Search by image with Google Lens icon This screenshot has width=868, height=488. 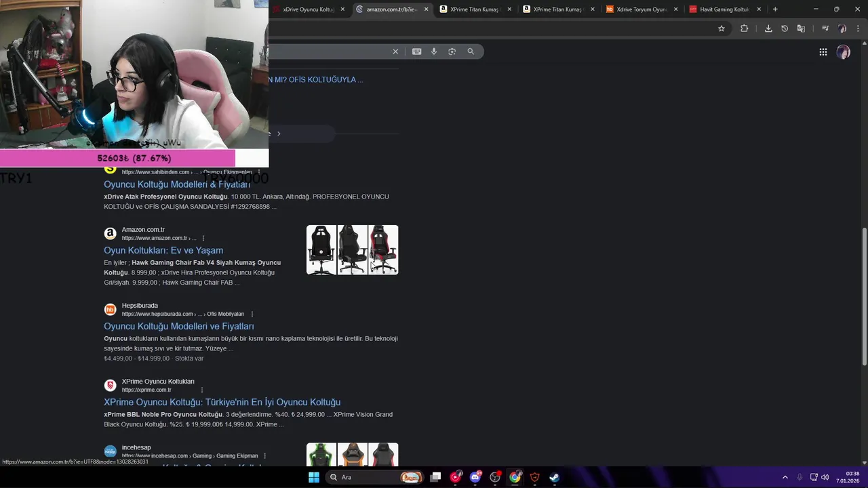452,52
